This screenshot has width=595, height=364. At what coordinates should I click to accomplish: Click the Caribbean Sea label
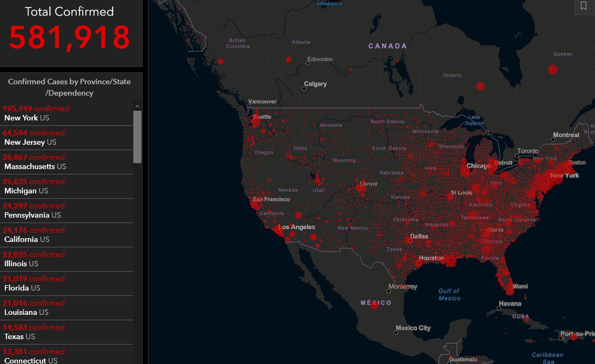547,358
